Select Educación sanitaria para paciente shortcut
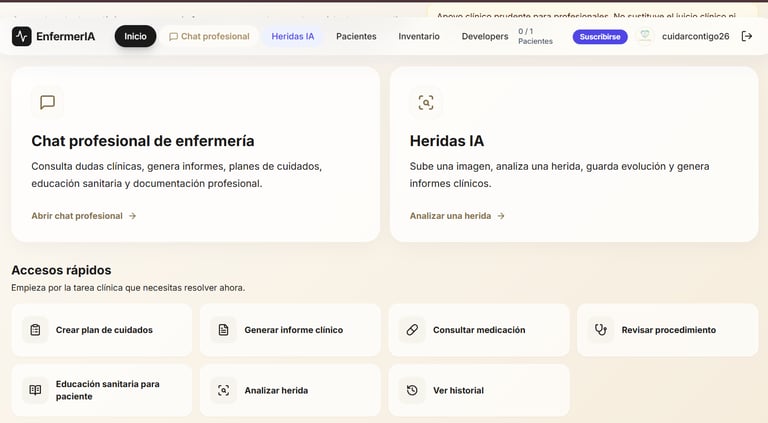This screenshot has width=768, height=423. point(102,390)
